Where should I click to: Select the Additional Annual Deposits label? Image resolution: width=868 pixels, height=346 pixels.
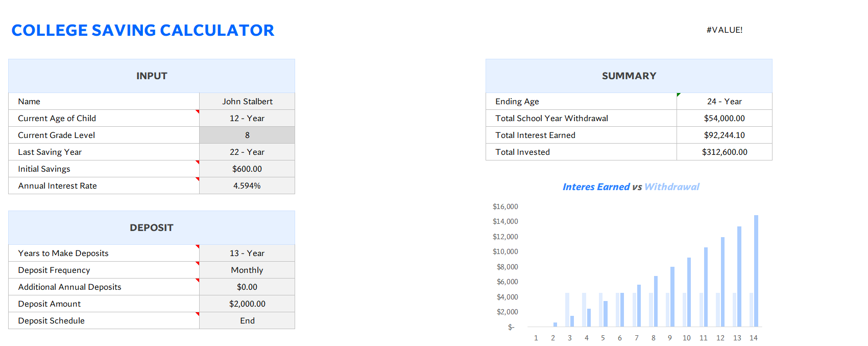70,287
